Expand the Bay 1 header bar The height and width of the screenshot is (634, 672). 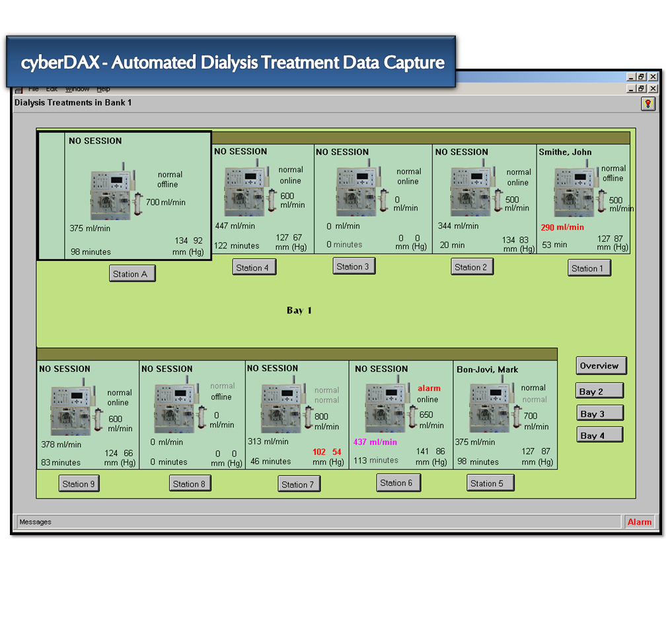click(x=299, y=310)
